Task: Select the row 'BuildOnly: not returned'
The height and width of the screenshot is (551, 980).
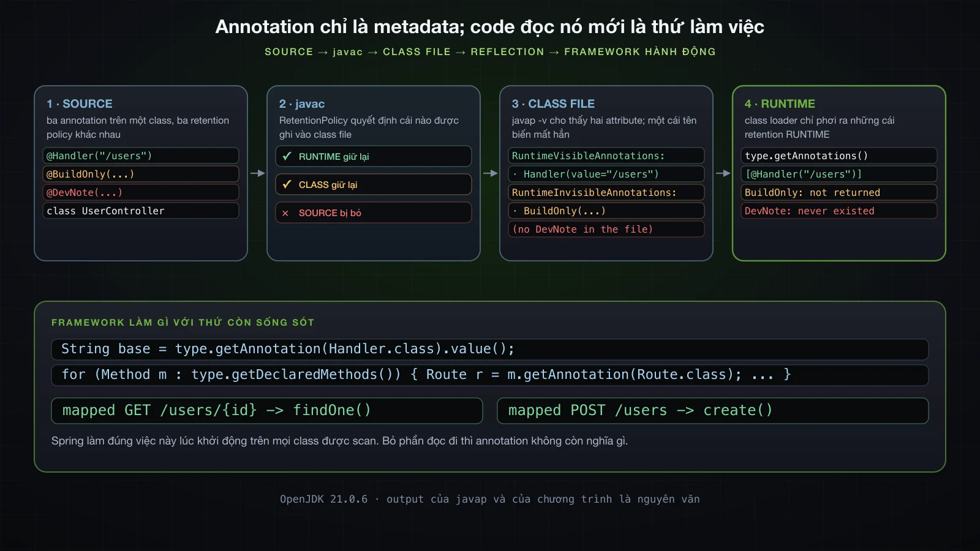Action: pos(839,192)
